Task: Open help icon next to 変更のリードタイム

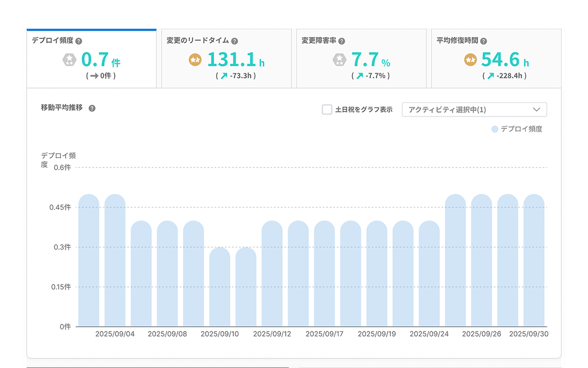Action: tap(234, 41)
